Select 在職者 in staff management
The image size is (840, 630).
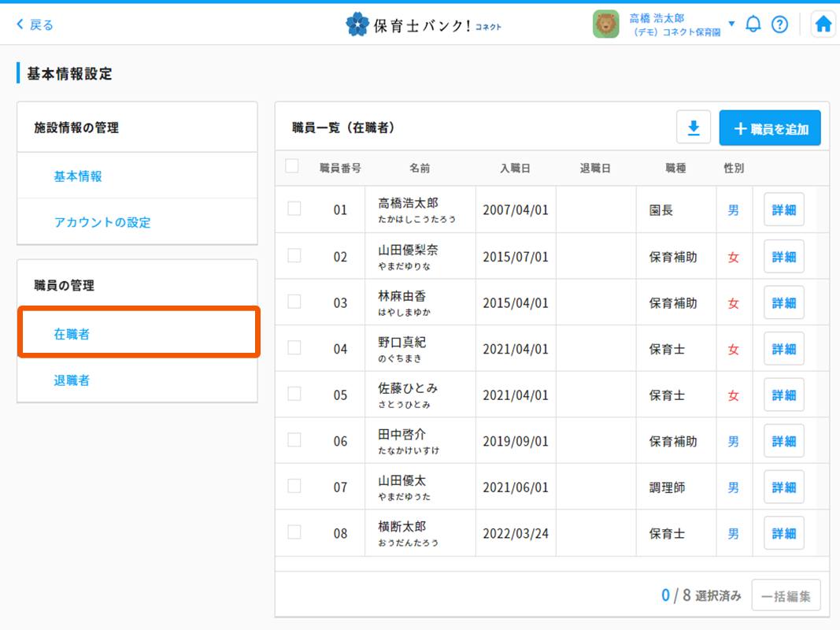tap(72, 334)
